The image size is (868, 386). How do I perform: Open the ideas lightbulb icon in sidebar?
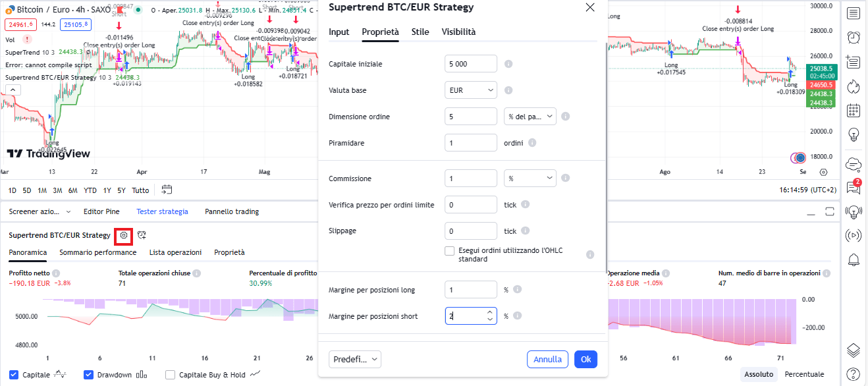point(854,135)
